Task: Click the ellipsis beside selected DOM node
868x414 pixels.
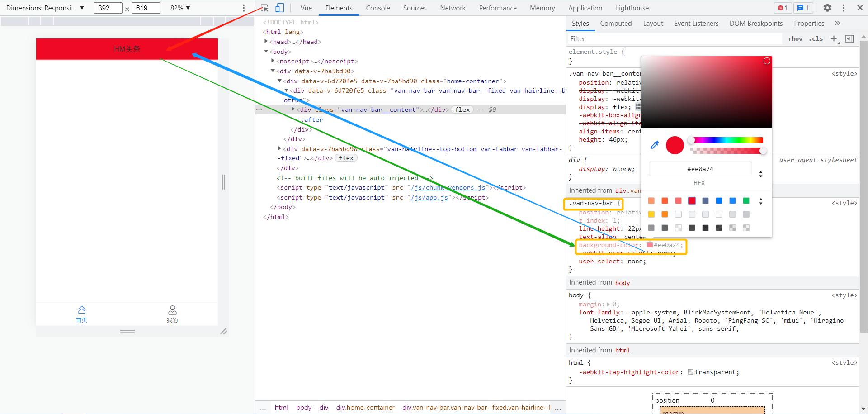Action: coord(259,109)
